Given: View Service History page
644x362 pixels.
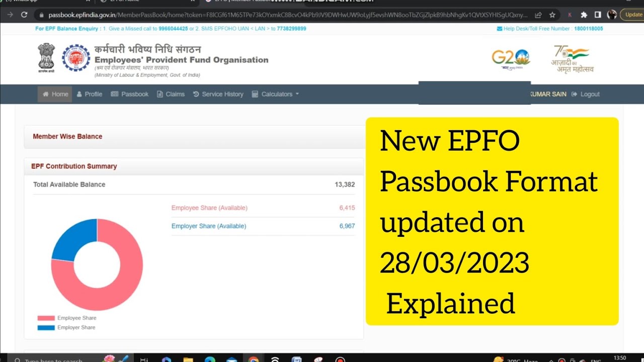Looking at the screenshot, I should click(x=218, y=94).
